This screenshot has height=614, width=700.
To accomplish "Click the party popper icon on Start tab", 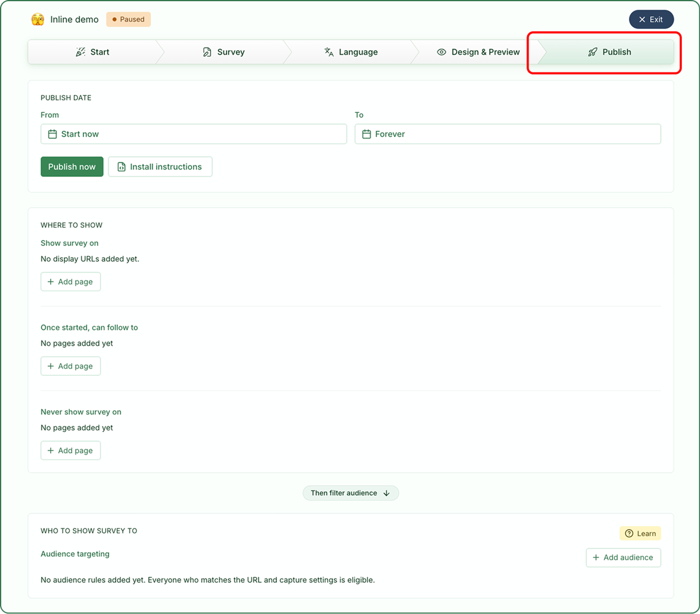I will click(80, 52).
